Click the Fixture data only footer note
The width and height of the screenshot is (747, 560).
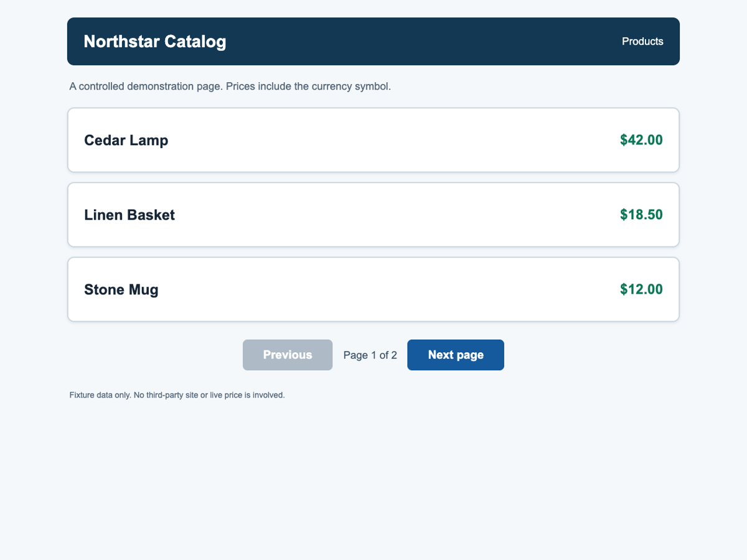(x=177, y=395)
